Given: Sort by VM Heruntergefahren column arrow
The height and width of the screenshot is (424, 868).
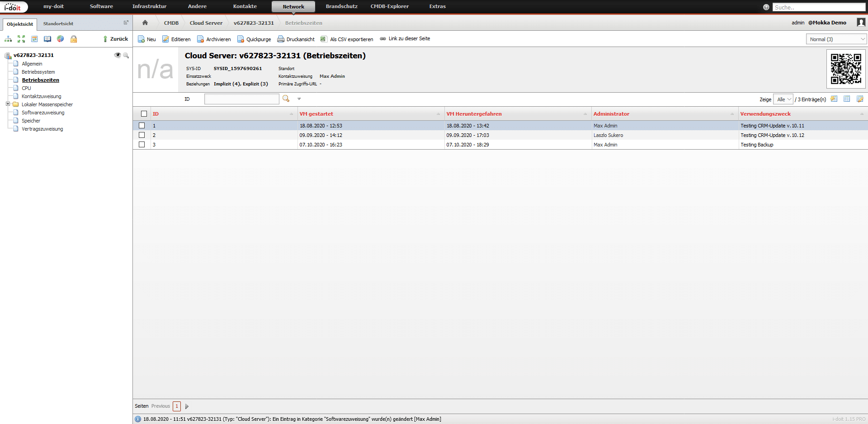Looking at the screenshot, I should point(585,114).
